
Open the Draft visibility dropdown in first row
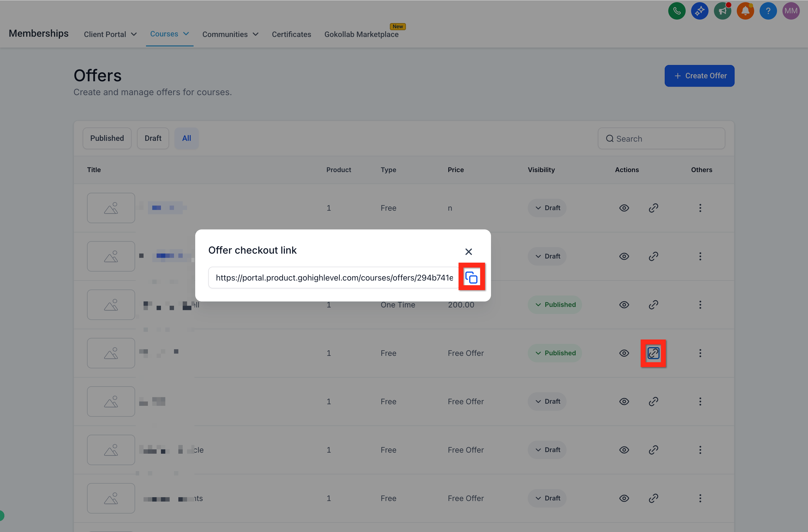click(547, 208)
